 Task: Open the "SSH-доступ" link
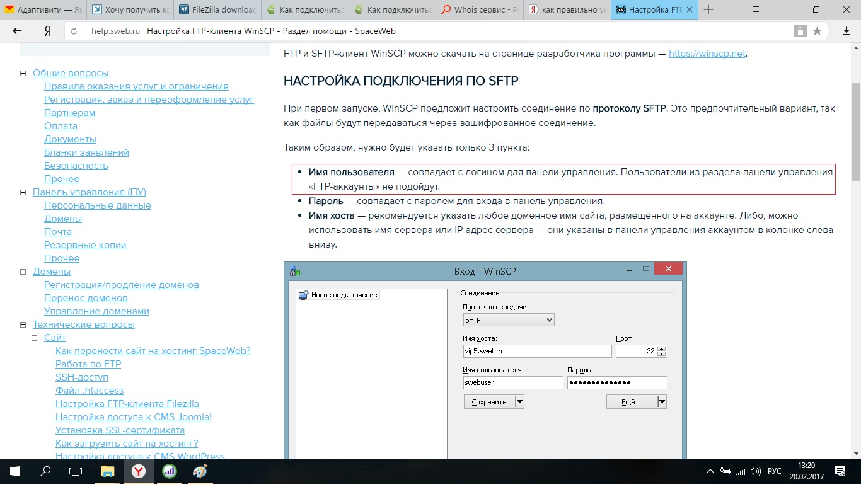point(82,377)
